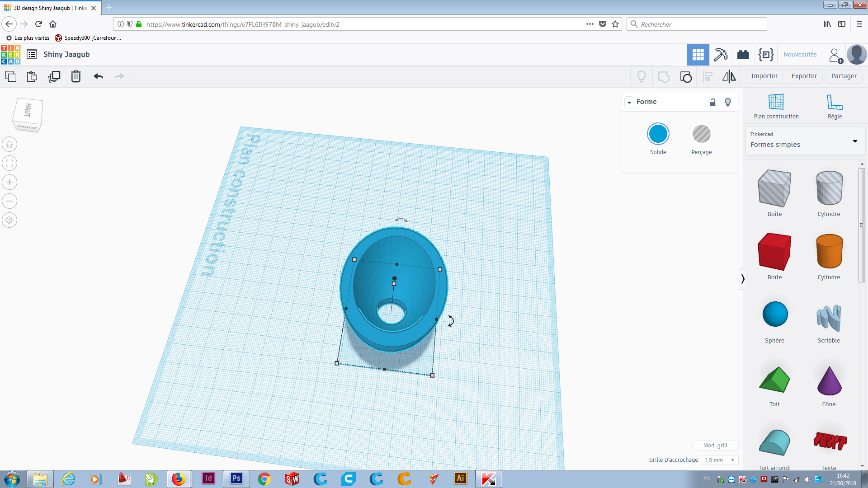Click the Duplicate and repeat icon
This screenshot has width=868, height=488.
54,76
